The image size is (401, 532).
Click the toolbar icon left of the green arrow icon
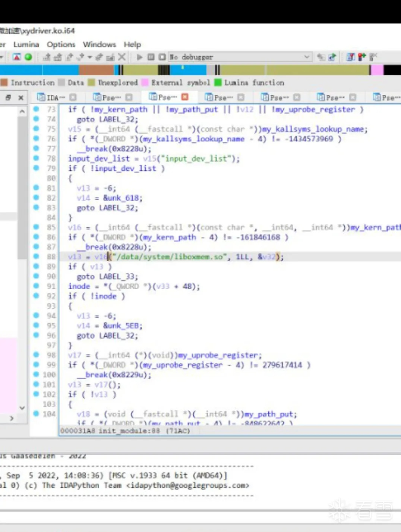[x=321, y=57]
